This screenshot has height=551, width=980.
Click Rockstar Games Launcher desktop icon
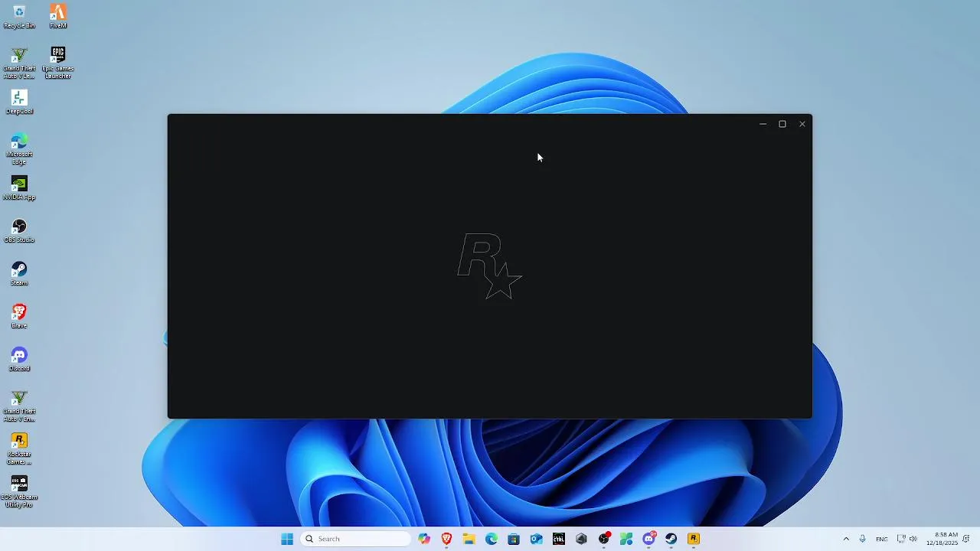coord(19,448)
